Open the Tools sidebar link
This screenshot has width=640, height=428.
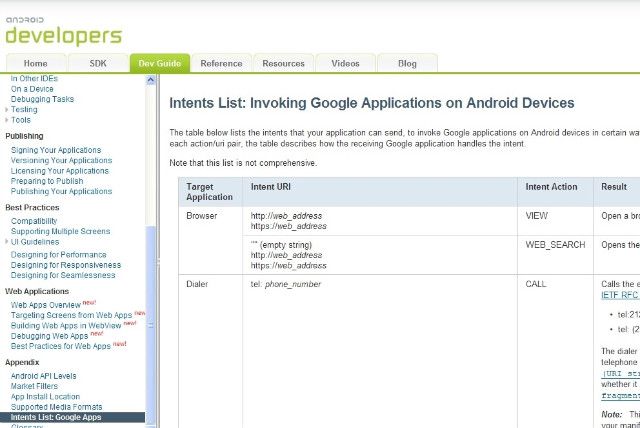click(21, 120)
